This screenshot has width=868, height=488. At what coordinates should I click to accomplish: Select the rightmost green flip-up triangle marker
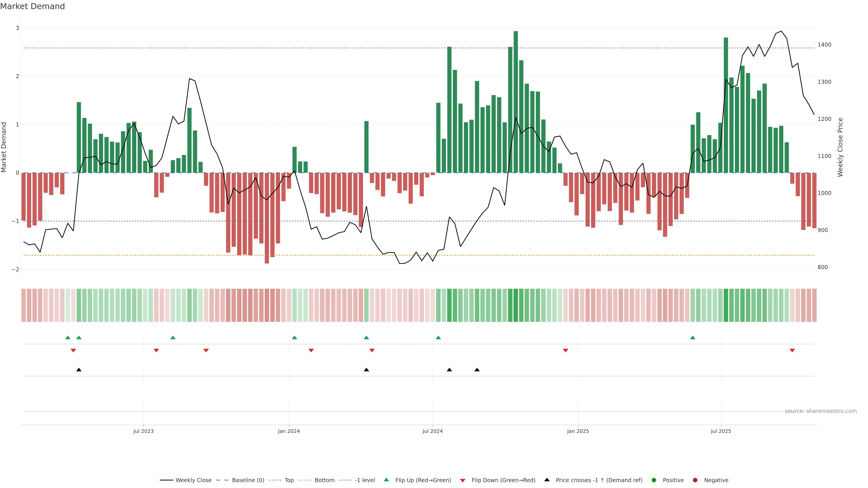point(692,338)
